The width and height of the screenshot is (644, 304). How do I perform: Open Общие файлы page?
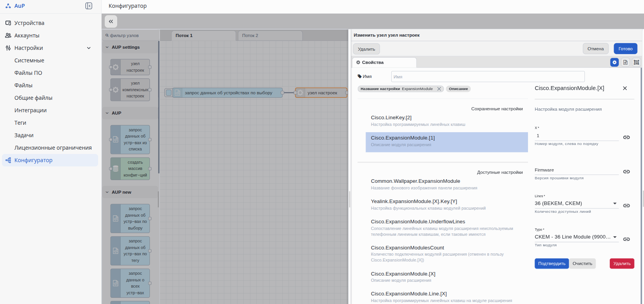click(x=33, y=98)
